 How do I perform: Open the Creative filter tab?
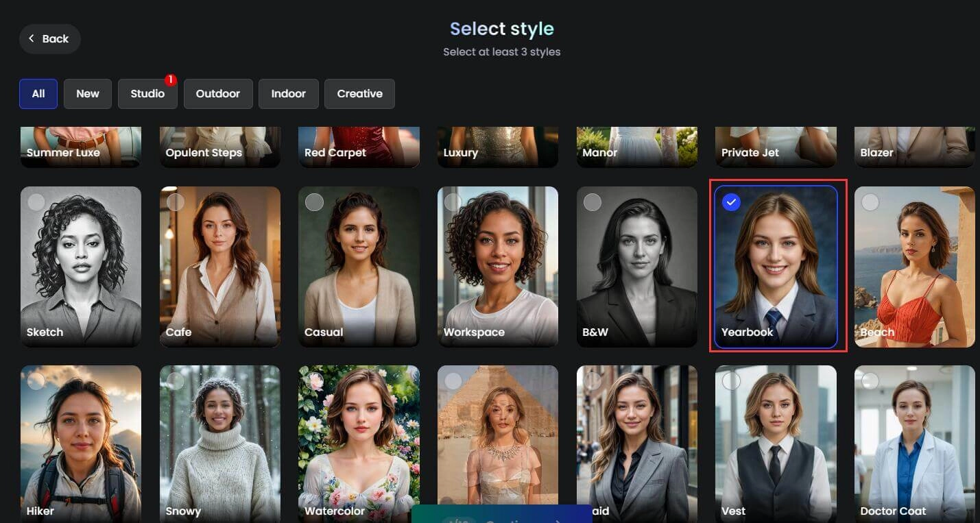[359, 94]
